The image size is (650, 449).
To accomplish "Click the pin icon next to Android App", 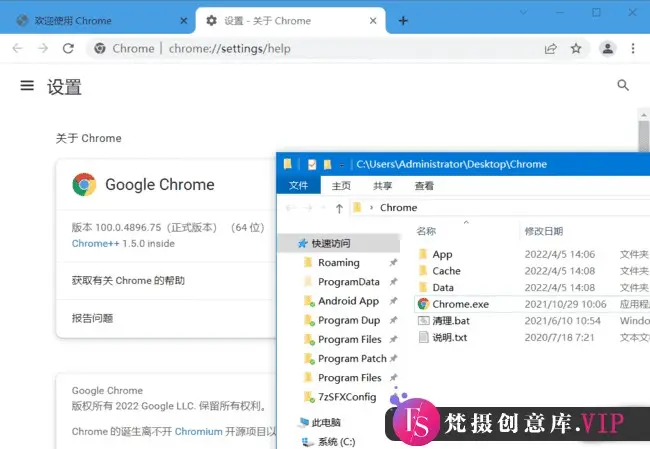I will [x=393, y=301].
